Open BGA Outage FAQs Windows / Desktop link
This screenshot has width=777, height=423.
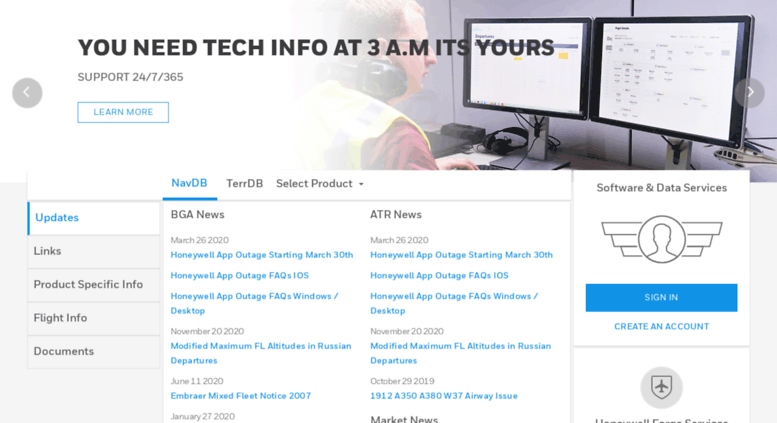[254, 303]
